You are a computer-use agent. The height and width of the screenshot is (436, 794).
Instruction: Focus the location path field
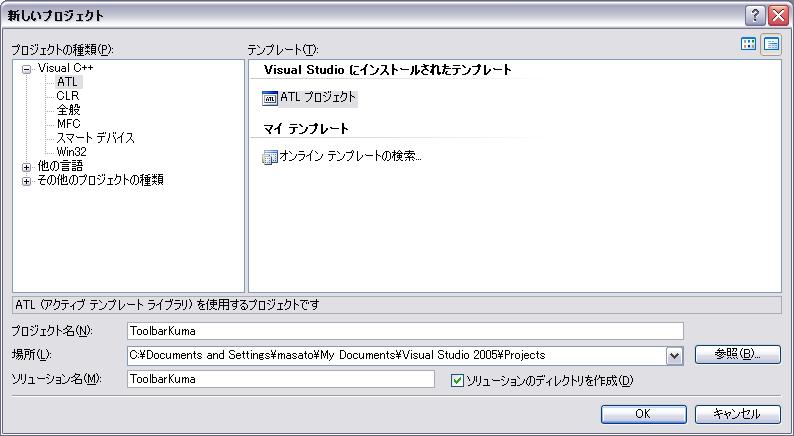396,355
